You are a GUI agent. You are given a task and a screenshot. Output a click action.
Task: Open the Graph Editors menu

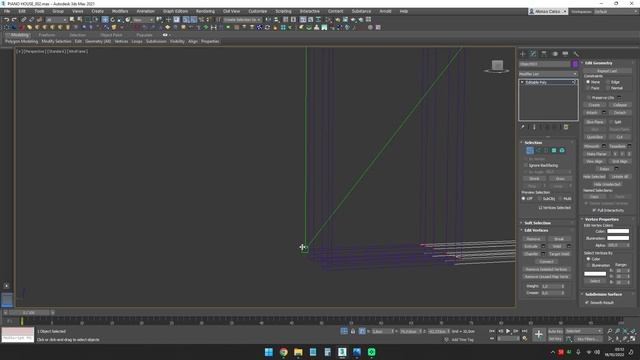tap(176, 11)
